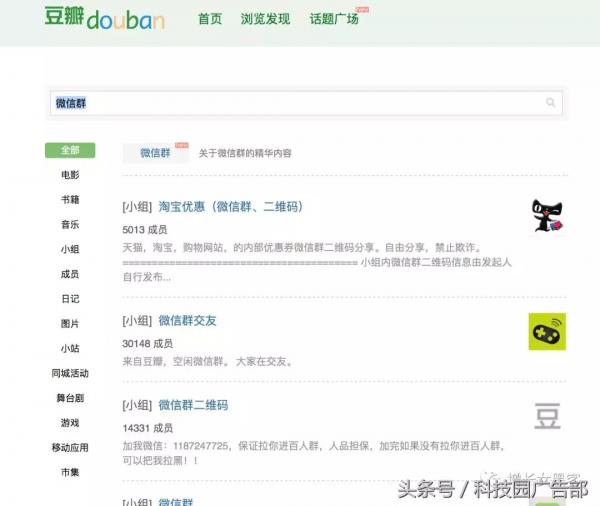
Task: Open the 微信群交友 group link
Action: (x=188, y=321)
